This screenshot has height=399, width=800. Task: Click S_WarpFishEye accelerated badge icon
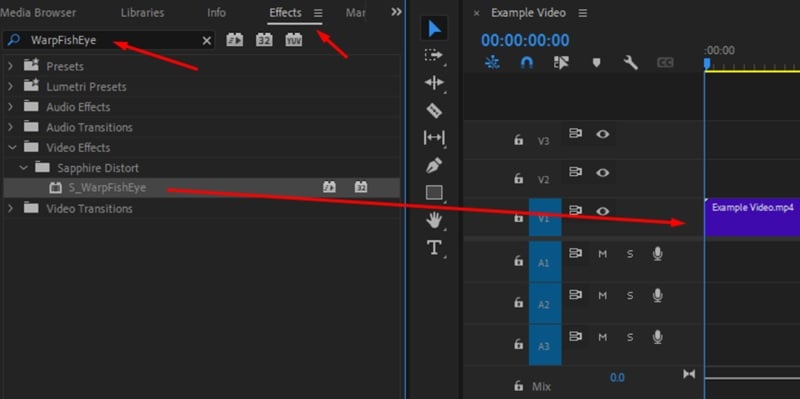[330, 188]
